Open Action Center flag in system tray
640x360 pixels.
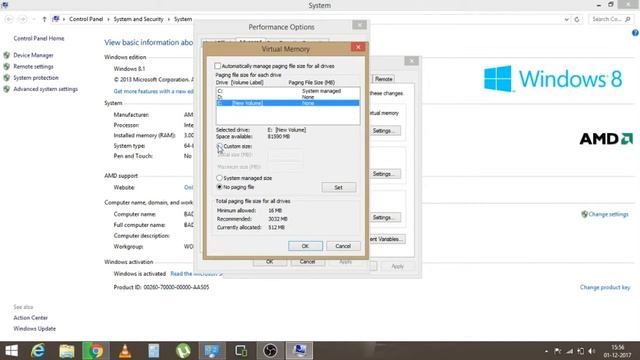(x=558, y=351)
